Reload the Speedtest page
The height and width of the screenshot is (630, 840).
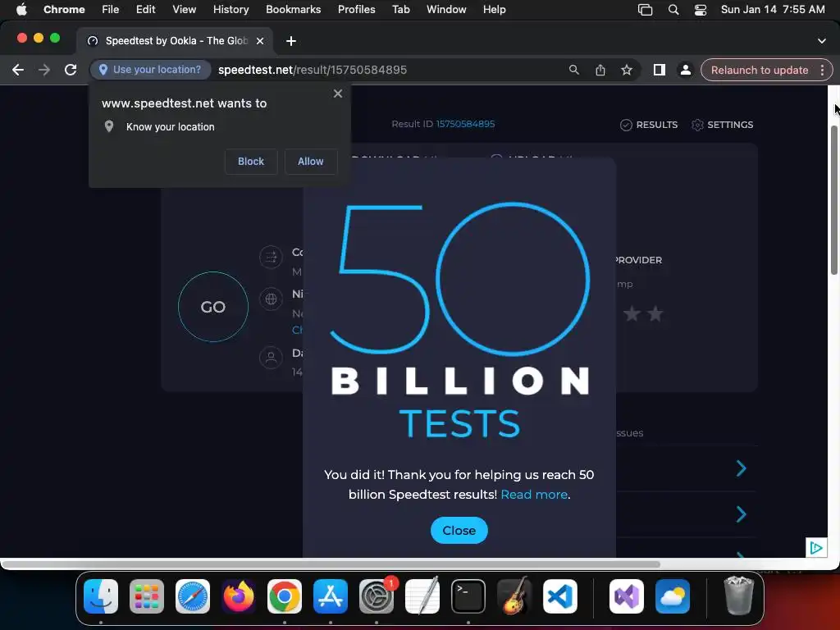click(71, 70)
